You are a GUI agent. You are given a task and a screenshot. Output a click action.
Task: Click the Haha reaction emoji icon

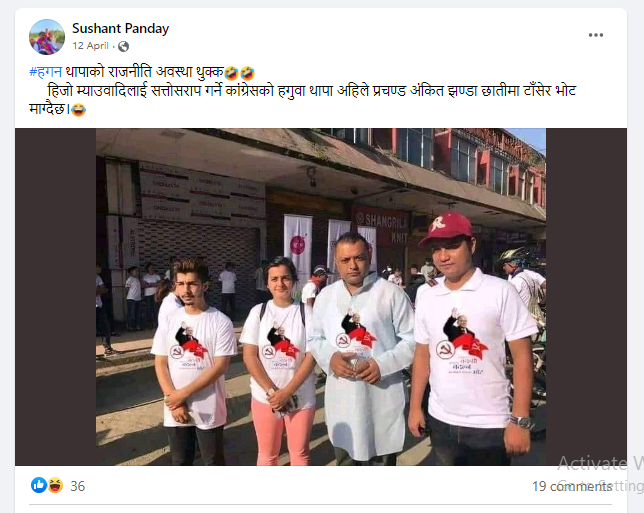click(x=55, y=485)
